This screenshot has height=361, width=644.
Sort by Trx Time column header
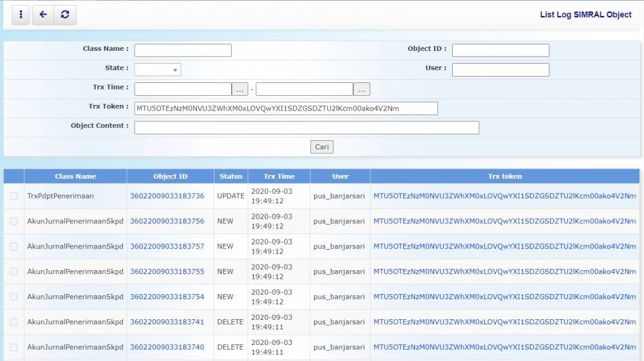tap(279, 176)
